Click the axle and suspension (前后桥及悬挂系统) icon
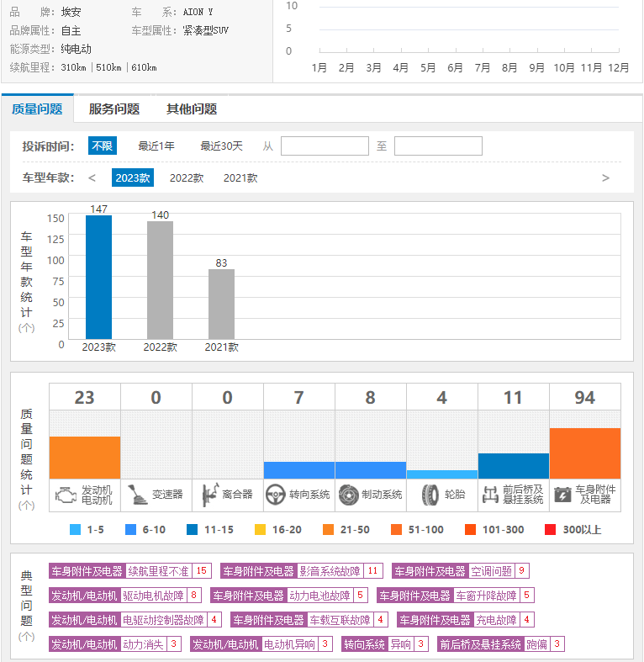The width and height of the screenshot is (644, 662). pos(490,495)
